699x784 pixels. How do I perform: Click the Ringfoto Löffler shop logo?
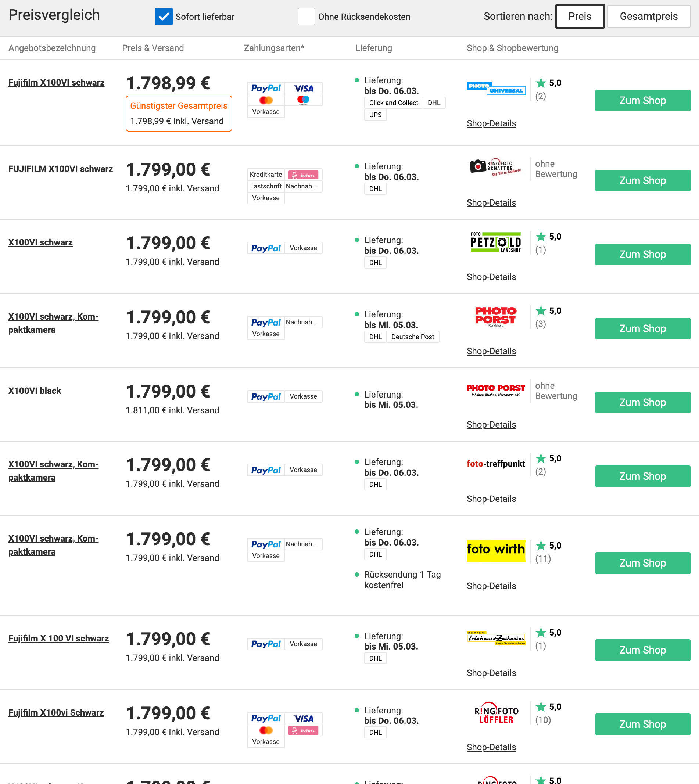(x=496, y=715)
